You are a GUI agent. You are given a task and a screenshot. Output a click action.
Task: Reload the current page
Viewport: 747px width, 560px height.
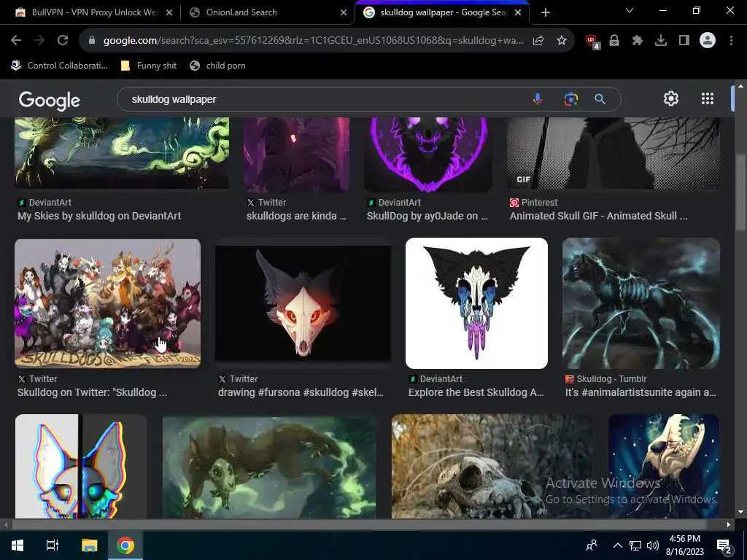point(63,41)
